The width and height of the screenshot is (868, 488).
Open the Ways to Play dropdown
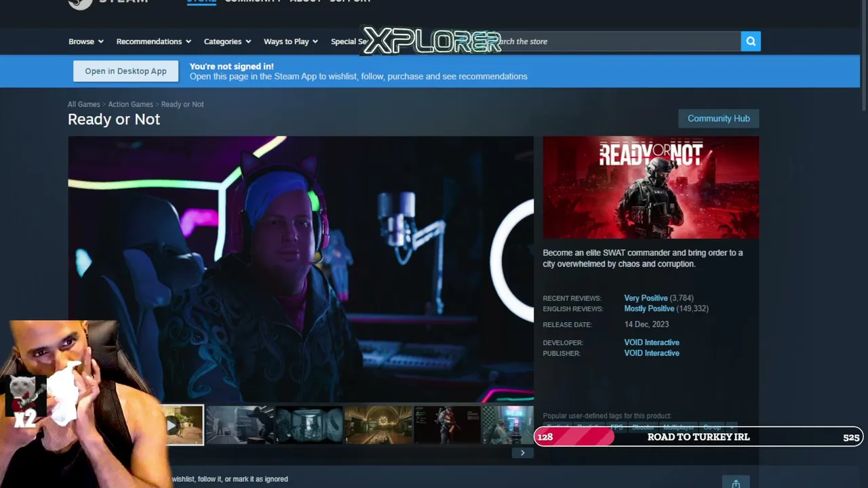[x=291, y=41]
